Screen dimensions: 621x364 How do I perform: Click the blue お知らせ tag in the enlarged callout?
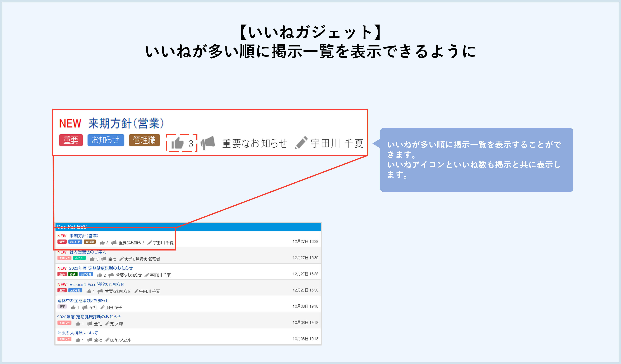[x=106, y=140]
